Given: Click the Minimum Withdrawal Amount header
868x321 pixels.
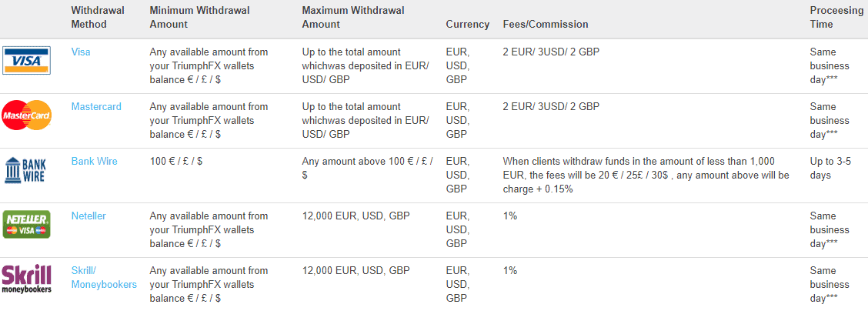Looking at the screenshot, I should click(x=200, y=17).
